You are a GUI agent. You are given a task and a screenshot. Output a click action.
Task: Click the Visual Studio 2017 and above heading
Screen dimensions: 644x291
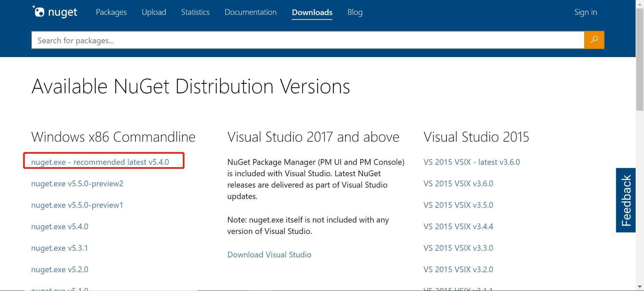[313, 137]
